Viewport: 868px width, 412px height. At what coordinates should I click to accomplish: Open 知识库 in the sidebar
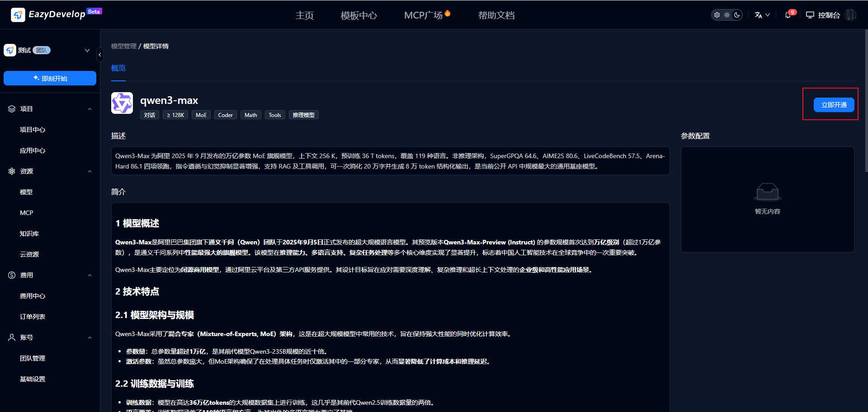[x=29, y=234]
